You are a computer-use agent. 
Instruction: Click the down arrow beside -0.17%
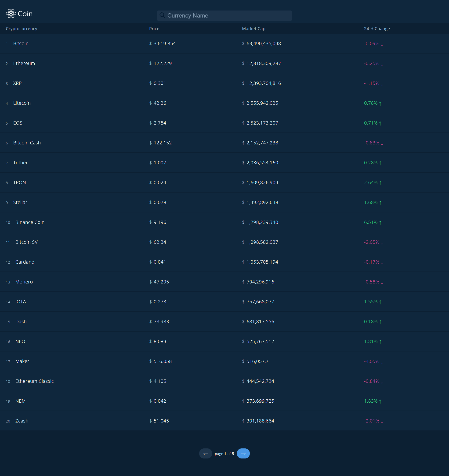[x=382, y=262]
